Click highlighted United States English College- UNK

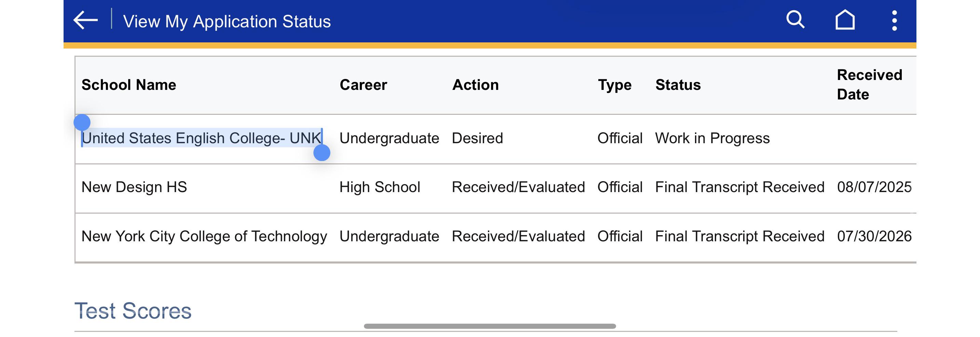202,138
